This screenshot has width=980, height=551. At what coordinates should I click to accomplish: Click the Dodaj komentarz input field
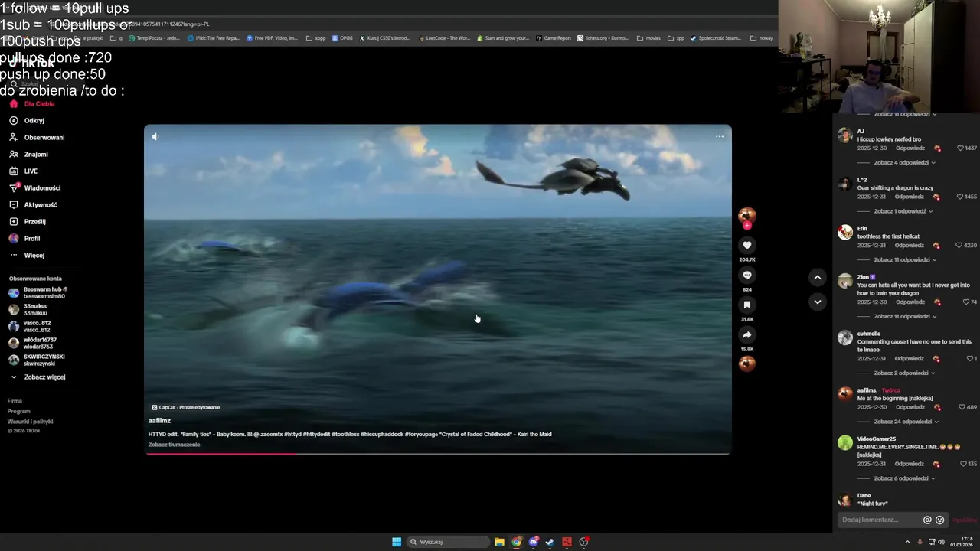click(880, 520)
